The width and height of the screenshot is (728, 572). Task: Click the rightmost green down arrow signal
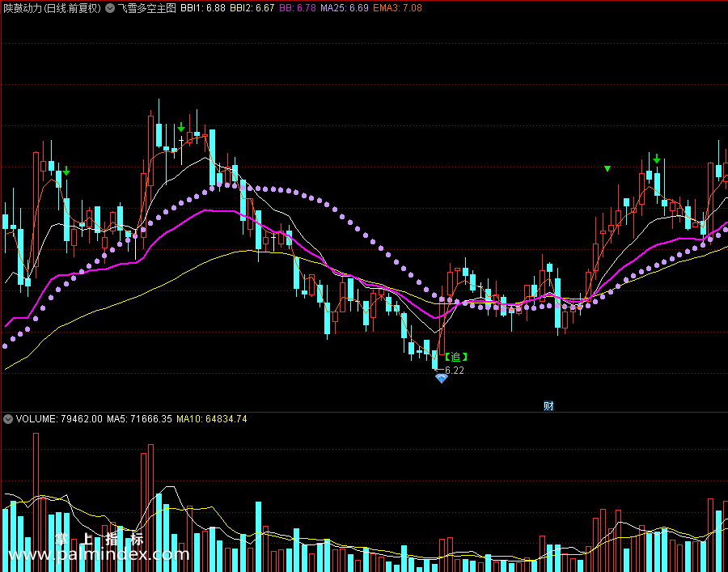click(657, 159)
